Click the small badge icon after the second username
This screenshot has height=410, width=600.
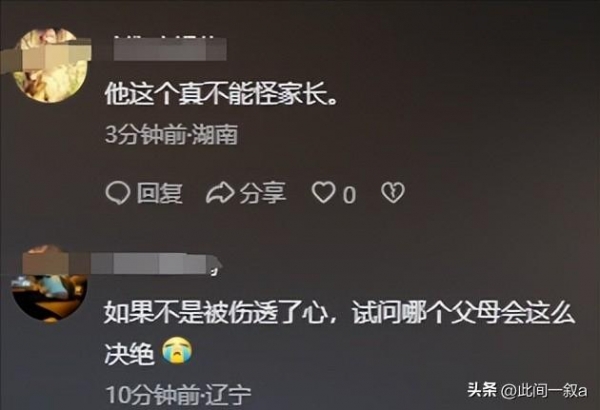pyautogui.click(x=215, y=272)
